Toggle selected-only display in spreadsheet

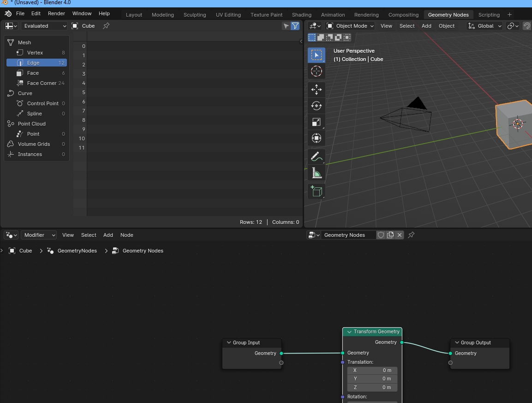click(286, 26)
